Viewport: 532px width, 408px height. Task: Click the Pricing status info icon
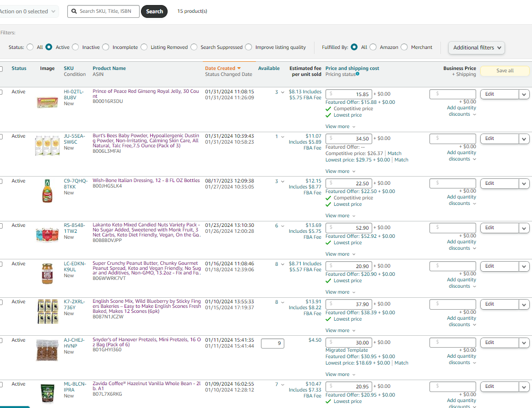coord(358,74)
